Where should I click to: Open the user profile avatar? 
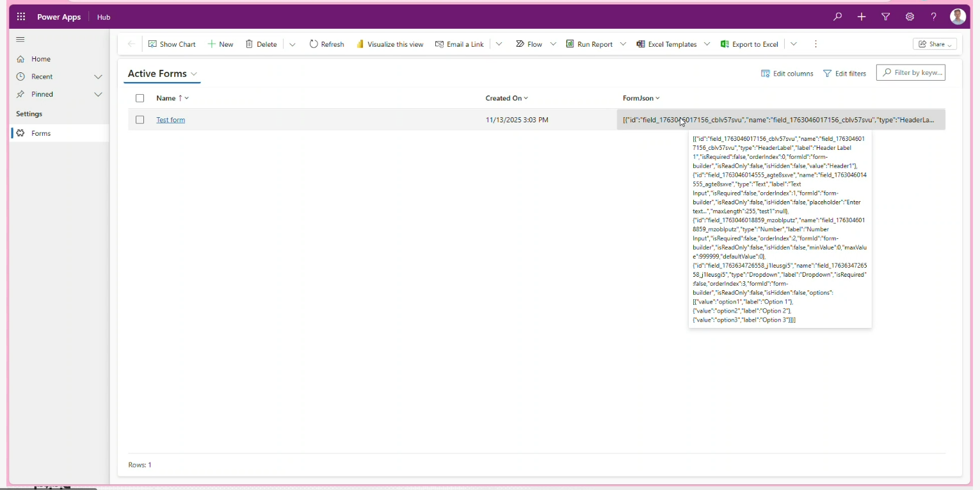[958, 17]
